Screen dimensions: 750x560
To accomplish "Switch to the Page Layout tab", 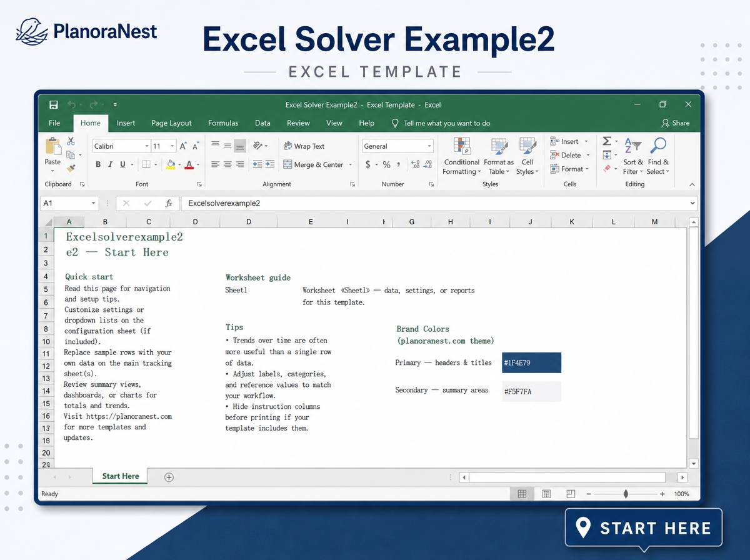I will coord(171,123).
